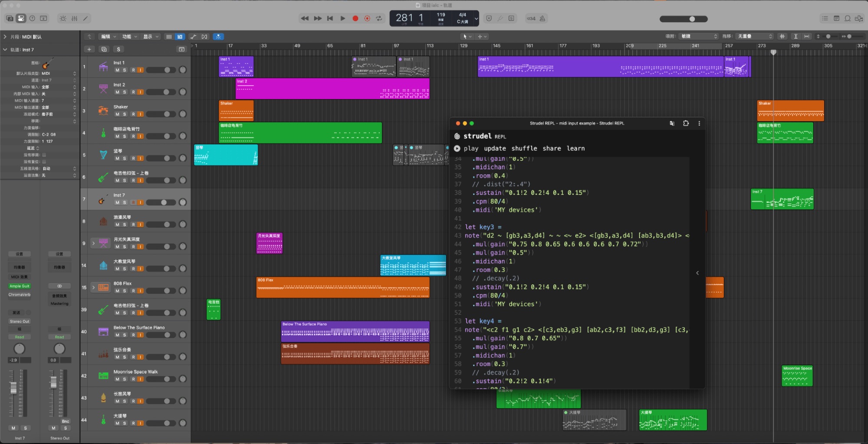Adjust the master volume slider
Image resolution: width=868 pixels, height=444 pixels.
coord(684,19)
